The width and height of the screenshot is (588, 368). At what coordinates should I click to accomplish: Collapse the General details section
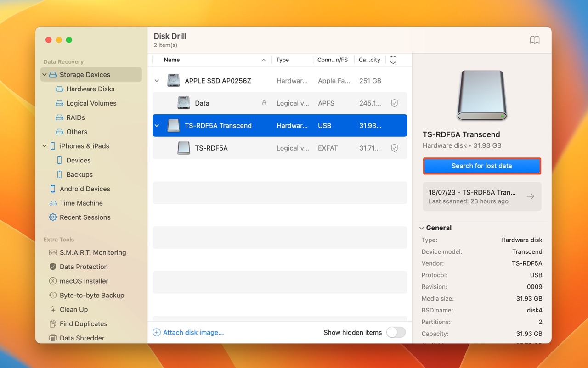coord(421,228)
